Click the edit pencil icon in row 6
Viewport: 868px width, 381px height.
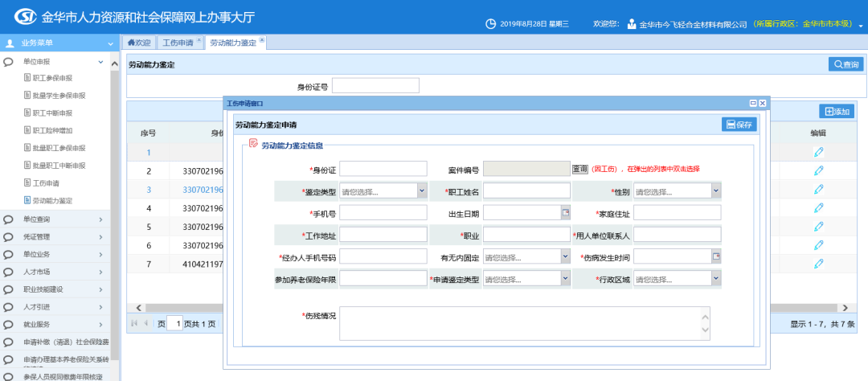tap(819, 245)
